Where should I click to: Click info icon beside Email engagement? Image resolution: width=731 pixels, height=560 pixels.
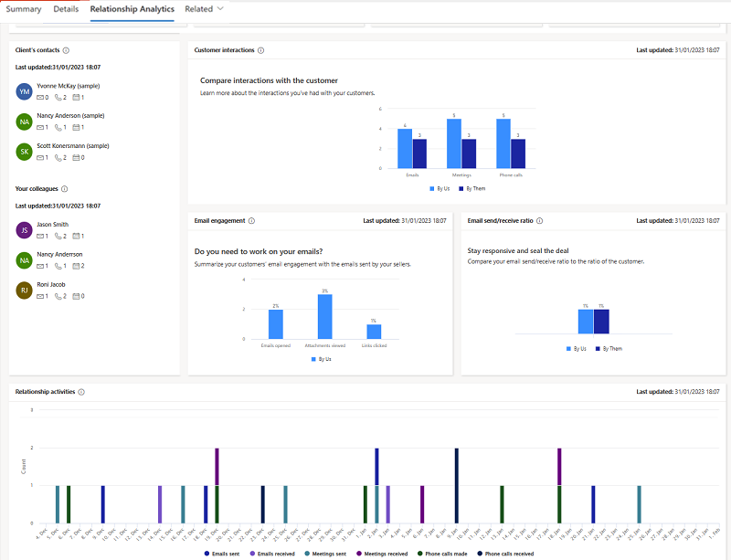(251, 220)
